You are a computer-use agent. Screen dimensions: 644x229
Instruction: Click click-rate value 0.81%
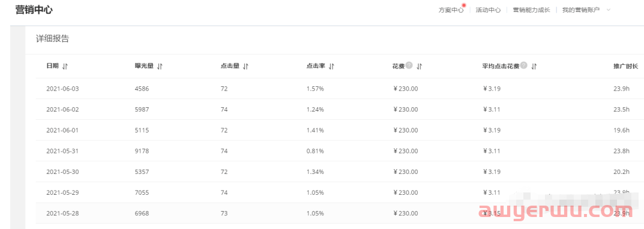[x=316, y=151]
